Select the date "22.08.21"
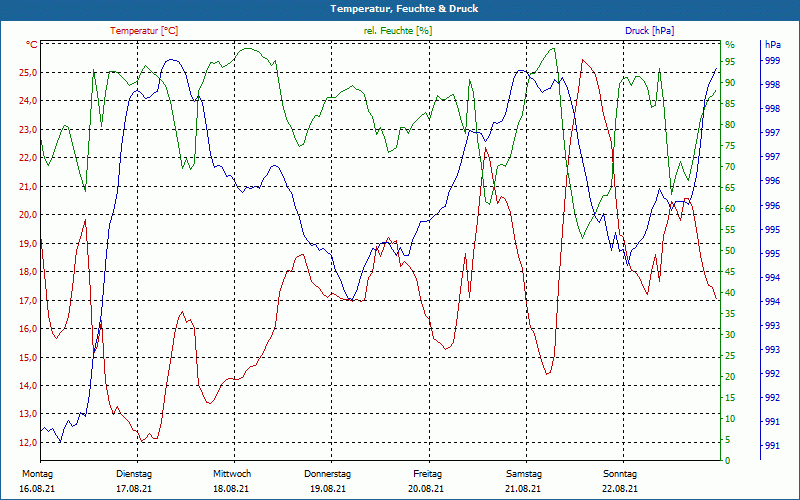Screen dimensions: 800x500 620,488
